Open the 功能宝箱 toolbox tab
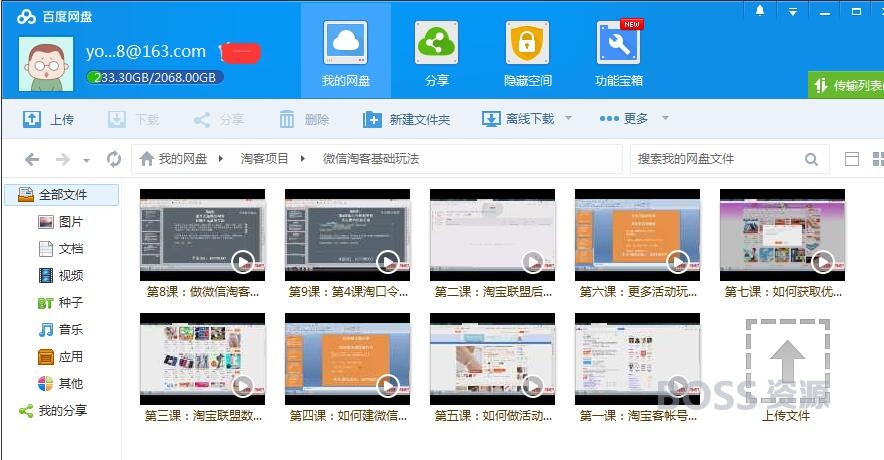884x460 pixels. (619, 52)
